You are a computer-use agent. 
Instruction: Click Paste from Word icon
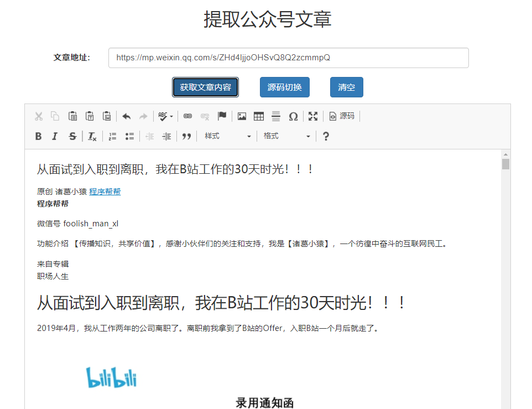point(107,116)
